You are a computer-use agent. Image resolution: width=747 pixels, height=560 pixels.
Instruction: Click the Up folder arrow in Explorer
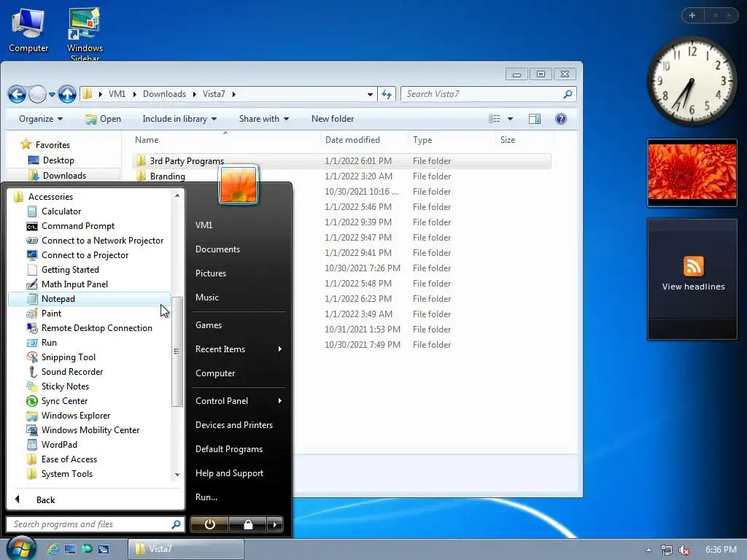click(x=67, y=94)
